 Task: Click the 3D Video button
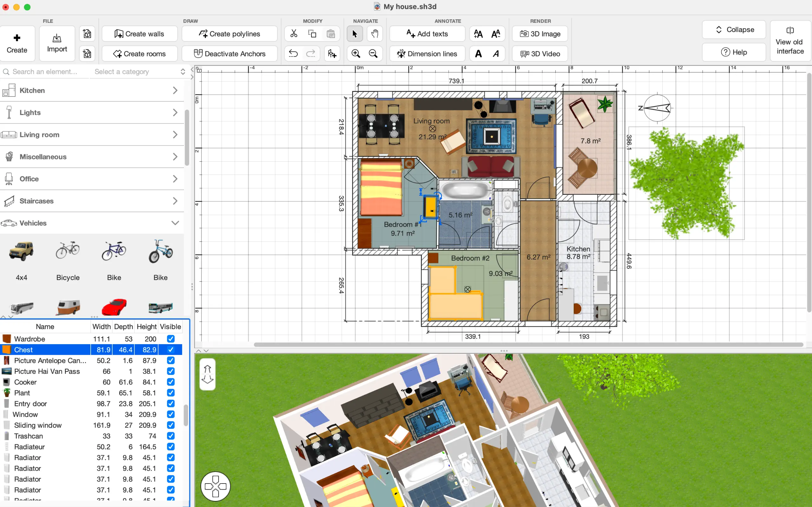540,54
